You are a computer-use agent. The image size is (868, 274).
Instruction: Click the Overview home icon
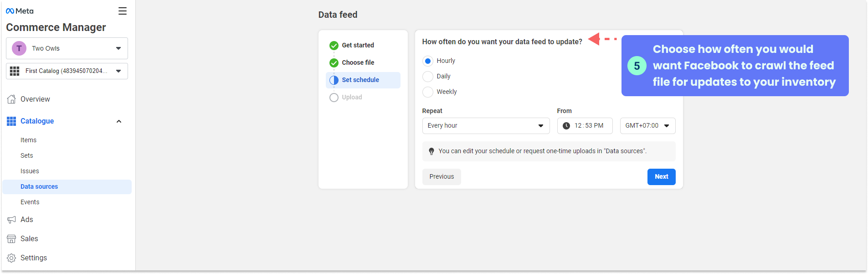tap(11, 99)
